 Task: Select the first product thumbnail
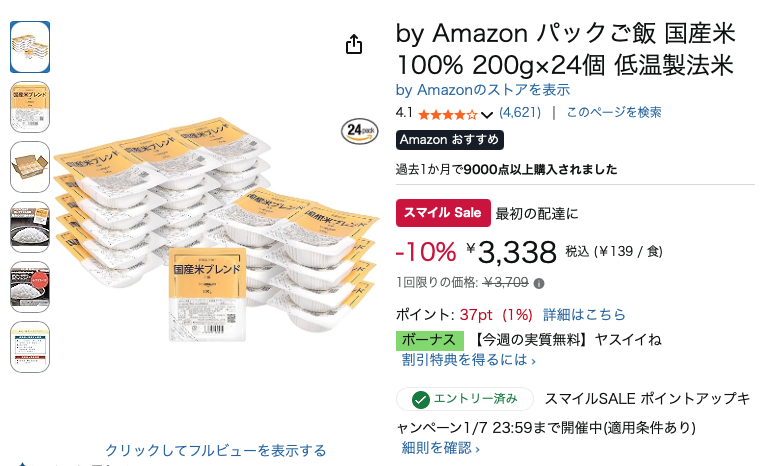[30, 46]
